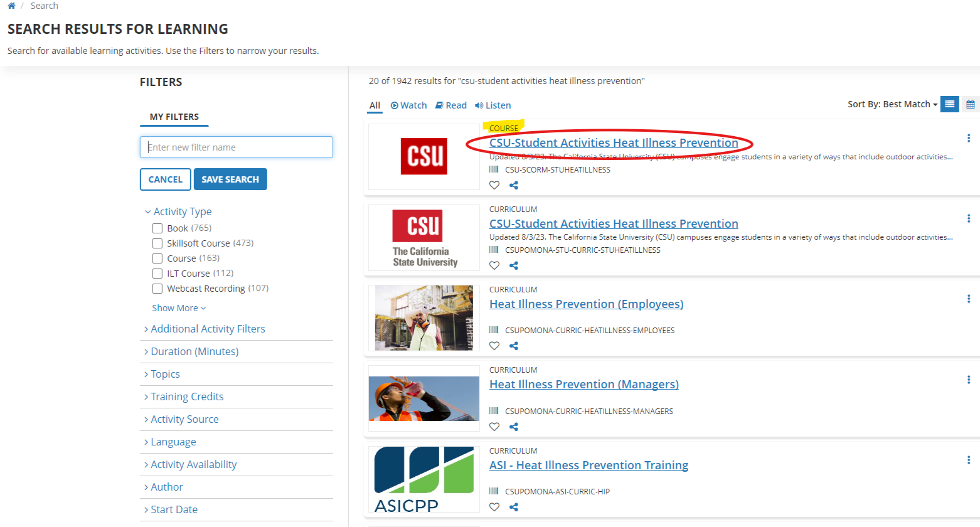Share ASI - Heat Illness Prevention Training
This screenshot has height=527, width=980.
(514, 507)
